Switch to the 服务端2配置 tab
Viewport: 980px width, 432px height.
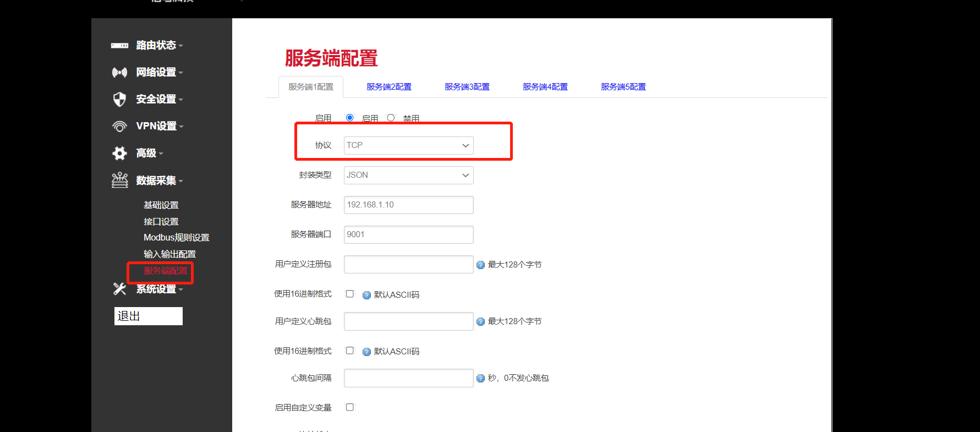(x=388, y=87)
